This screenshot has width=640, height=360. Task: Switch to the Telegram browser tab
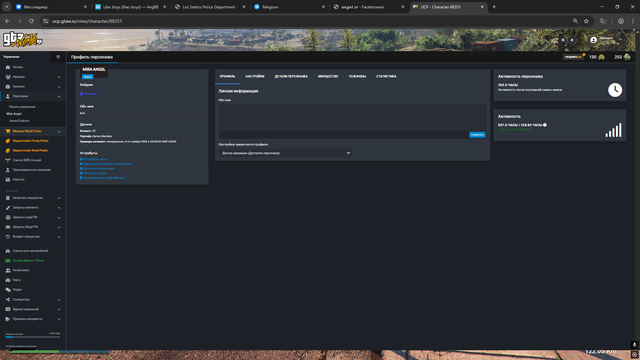click(x=289, y=7)
